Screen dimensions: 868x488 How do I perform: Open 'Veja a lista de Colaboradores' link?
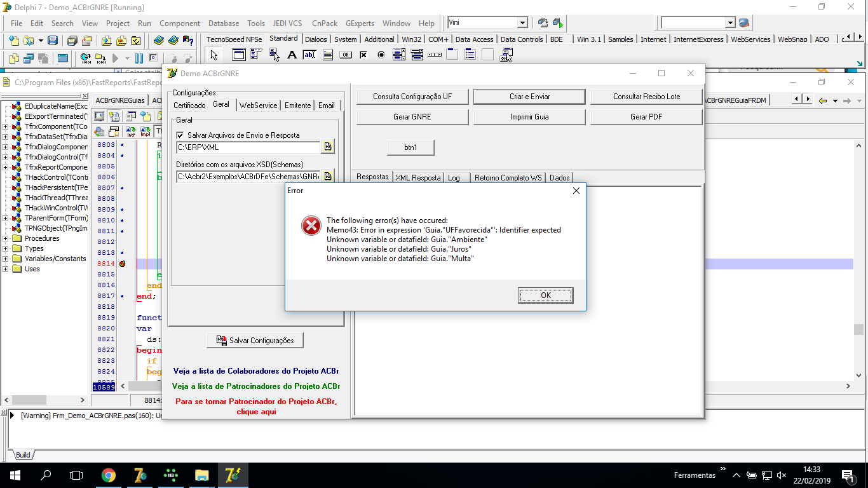[x=256, y=370]
